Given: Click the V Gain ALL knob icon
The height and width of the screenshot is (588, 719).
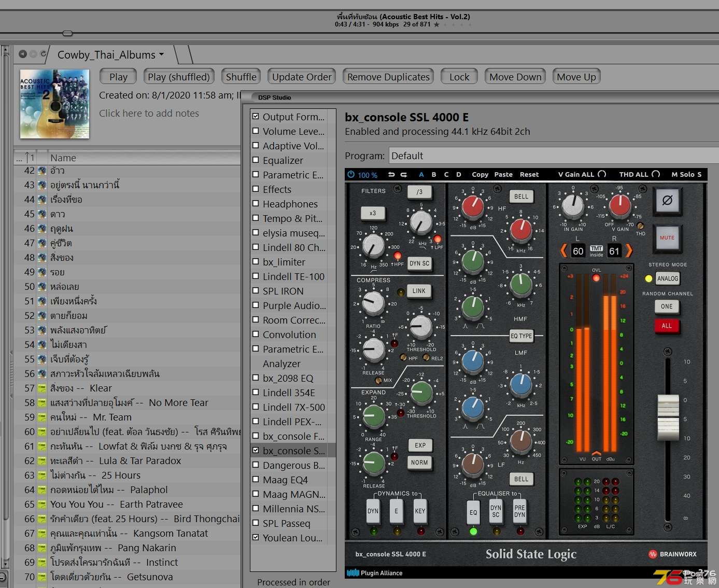Looking at the screenshot, I should [602, 174].
